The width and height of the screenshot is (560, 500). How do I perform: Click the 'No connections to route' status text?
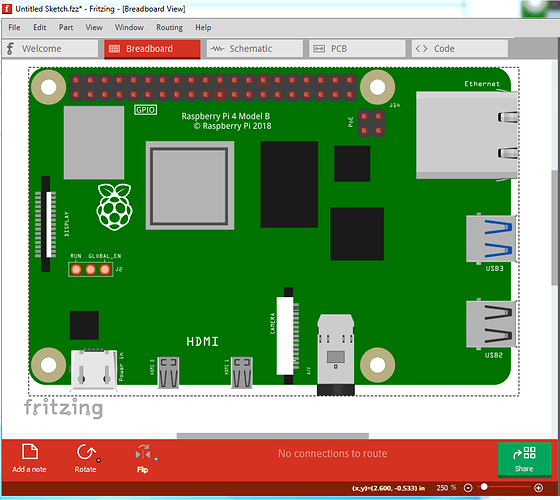coord(332,453)
